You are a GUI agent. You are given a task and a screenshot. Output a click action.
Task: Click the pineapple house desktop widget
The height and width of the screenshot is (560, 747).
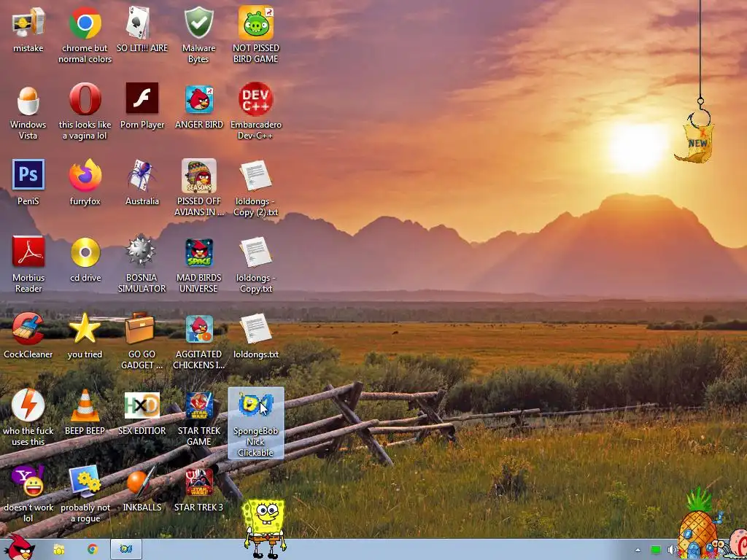tap(698, 524)
